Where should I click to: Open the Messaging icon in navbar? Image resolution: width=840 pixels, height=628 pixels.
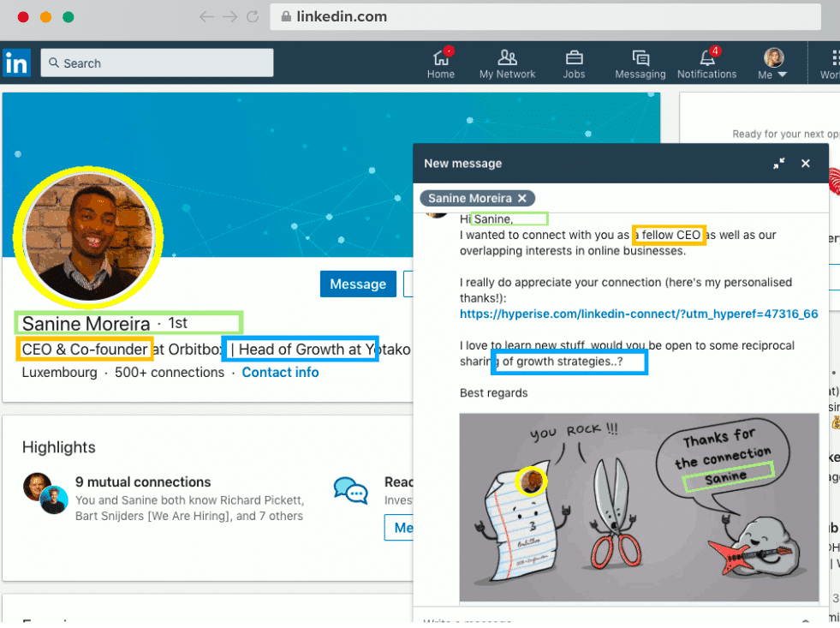coord(640,58)
